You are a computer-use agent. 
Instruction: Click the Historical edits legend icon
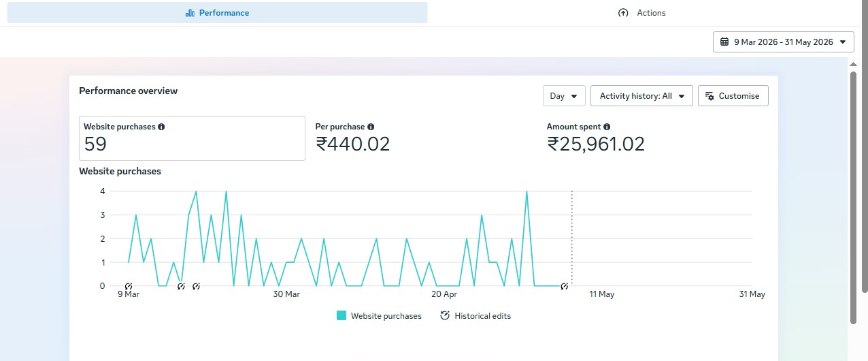(445, 315)
